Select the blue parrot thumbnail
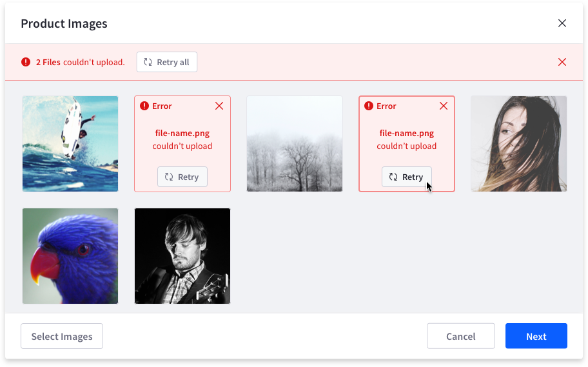The height and width of the screenshot is (367, 588). pos(70,256)
